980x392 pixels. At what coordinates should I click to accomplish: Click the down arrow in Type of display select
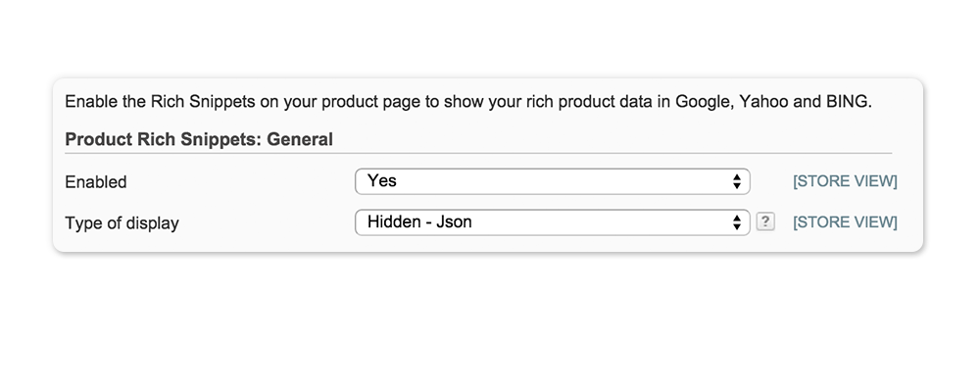pyautogui.click(x=737, y=227)
